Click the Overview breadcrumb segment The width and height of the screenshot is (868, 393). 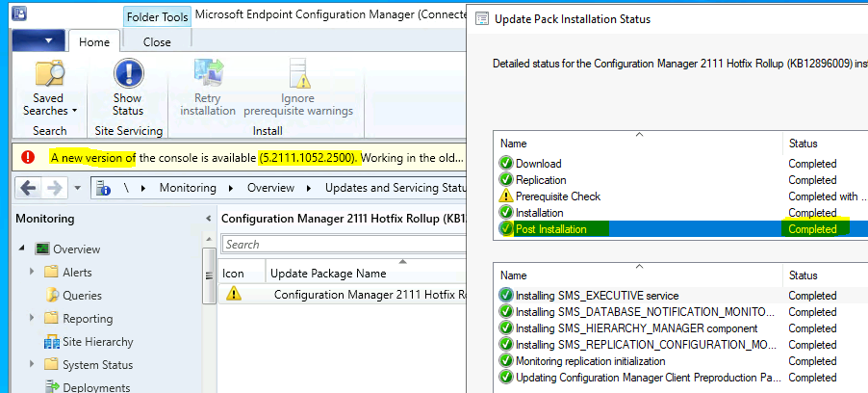(x=270, y=188)
